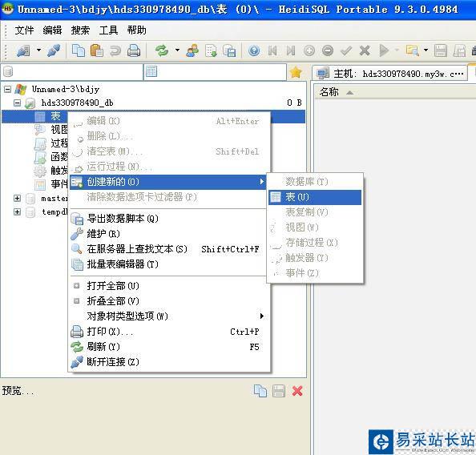Choose 维护 (R) menu entry
Image resolution: width=476 pixels, height=455 pixels.
pos(167,234)
